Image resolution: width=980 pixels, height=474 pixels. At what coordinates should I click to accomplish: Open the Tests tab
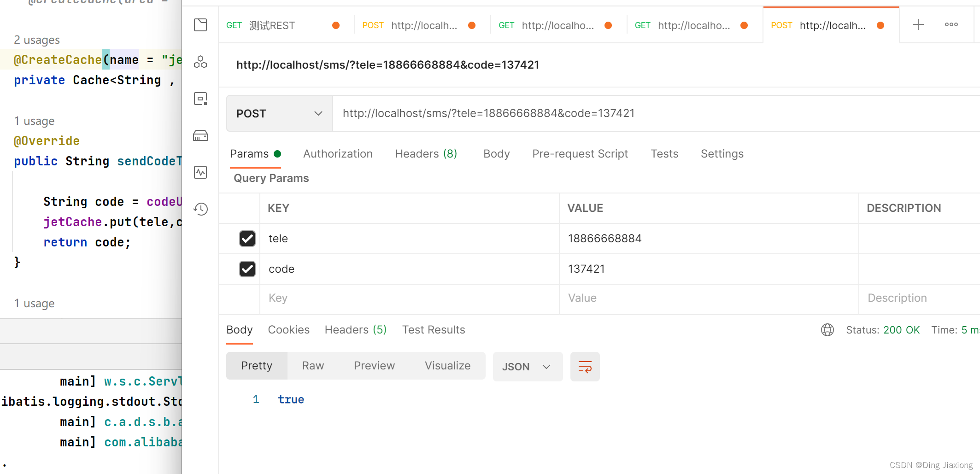point(664,154)
